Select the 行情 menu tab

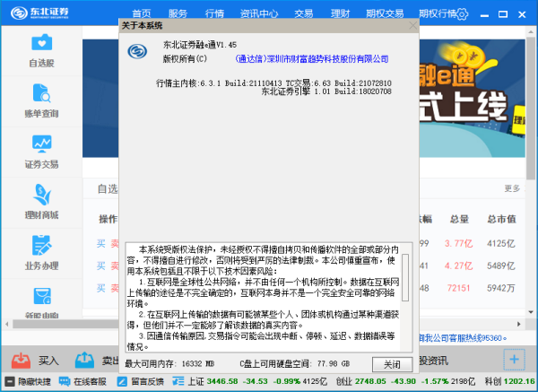(x=214, y=13)
